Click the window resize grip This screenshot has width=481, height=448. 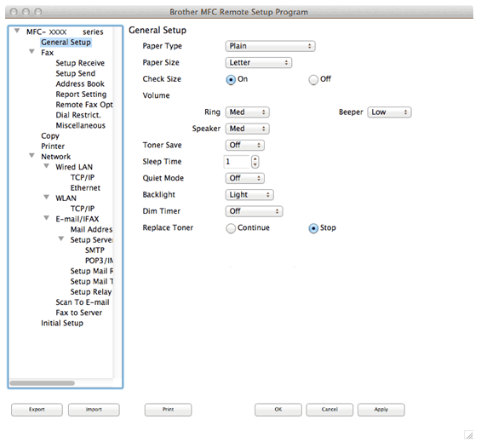click(469, 435)
